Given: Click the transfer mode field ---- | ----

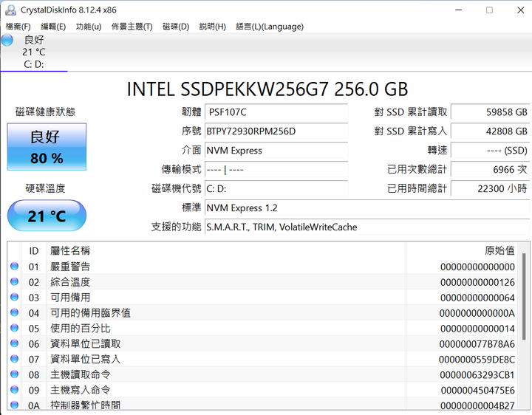Looking at the screenshot, I should 276,170.
